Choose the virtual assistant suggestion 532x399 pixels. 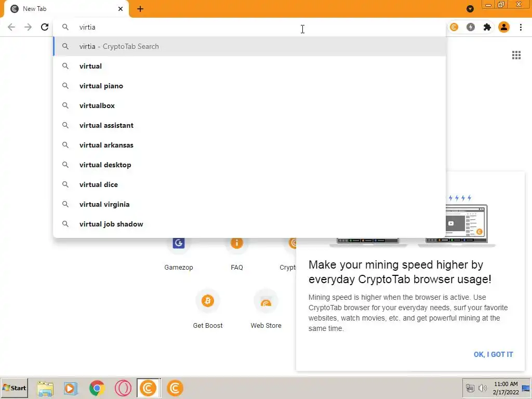click(249, 125)
